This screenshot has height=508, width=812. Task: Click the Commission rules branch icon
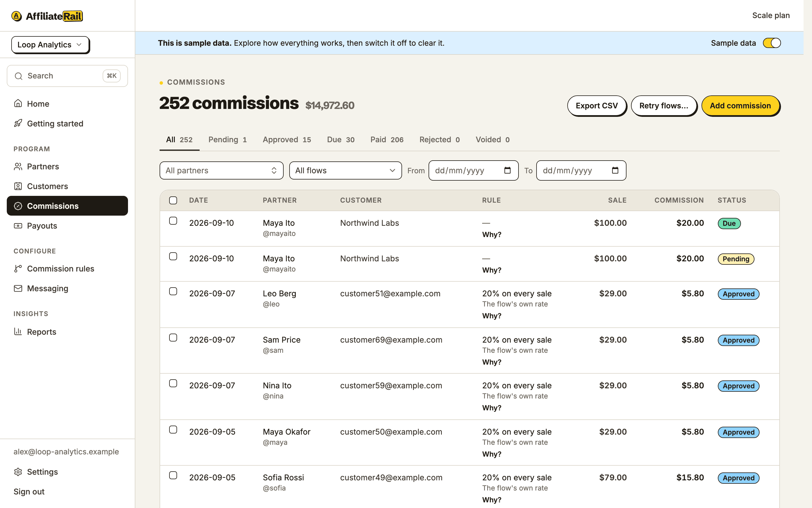point(18,268)
